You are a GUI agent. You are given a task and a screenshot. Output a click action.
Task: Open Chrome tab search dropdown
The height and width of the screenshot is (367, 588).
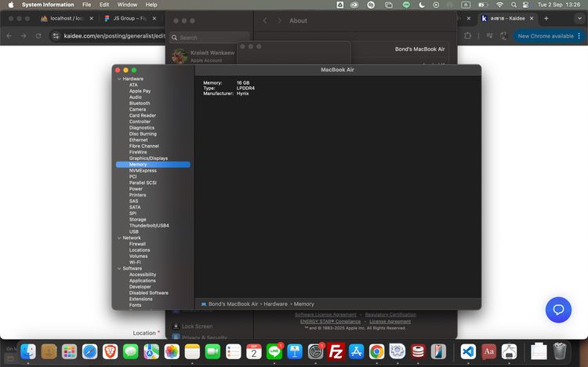click(579, 18)
